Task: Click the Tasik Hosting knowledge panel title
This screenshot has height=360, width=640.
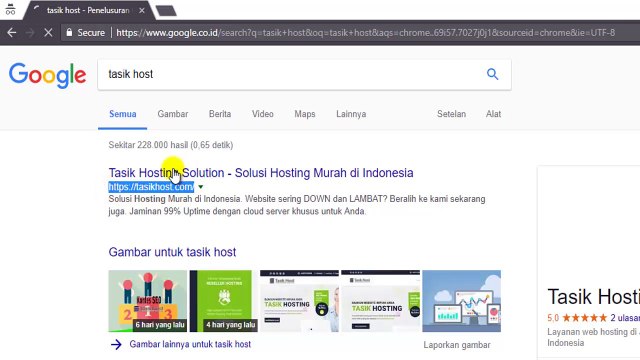Action: tap(593, 297)
